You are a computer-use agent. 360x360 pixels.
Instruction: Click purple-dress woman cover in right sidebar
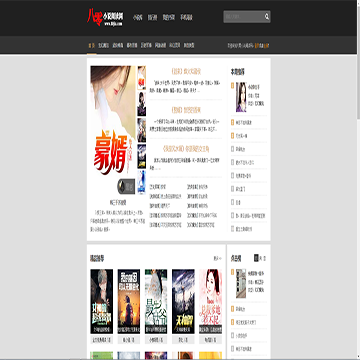click(241, 97)
